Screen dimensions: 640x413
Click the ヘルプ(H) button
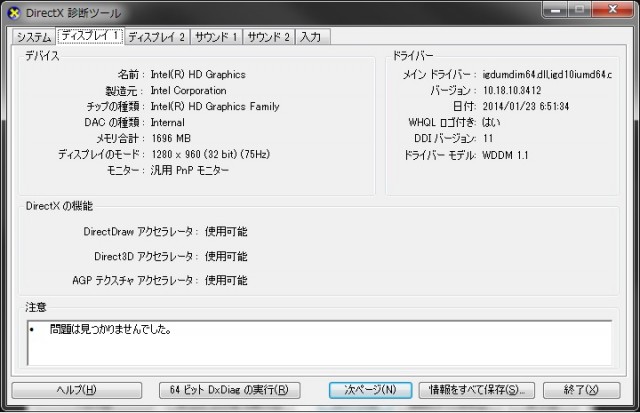pyautogui.click(x=77, y=390)
